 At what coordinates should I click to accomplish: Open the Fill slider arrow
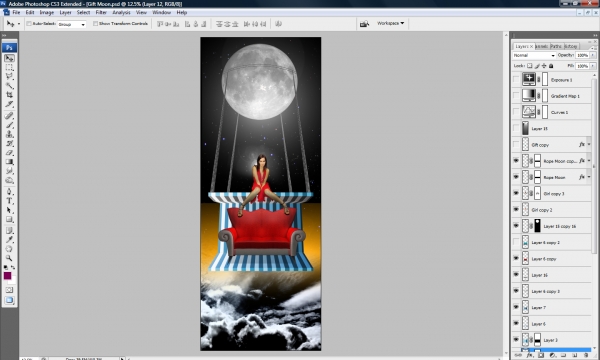click(x=593, y=66)
